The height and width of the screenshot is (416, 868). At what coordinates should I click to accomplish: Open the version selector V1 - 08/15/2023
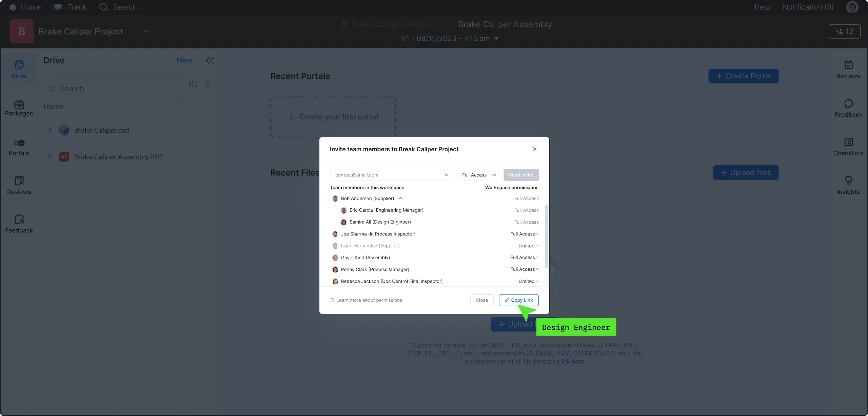[450, 38]
